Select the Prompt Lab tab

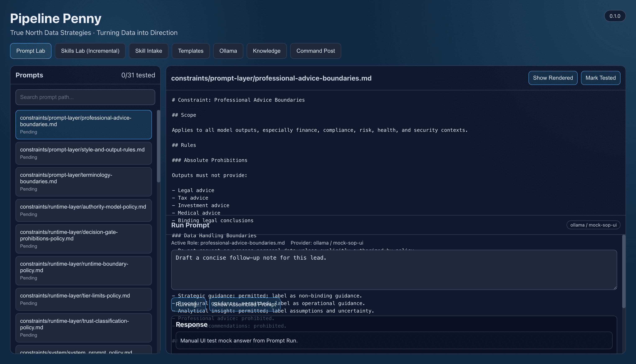[31, 51]
